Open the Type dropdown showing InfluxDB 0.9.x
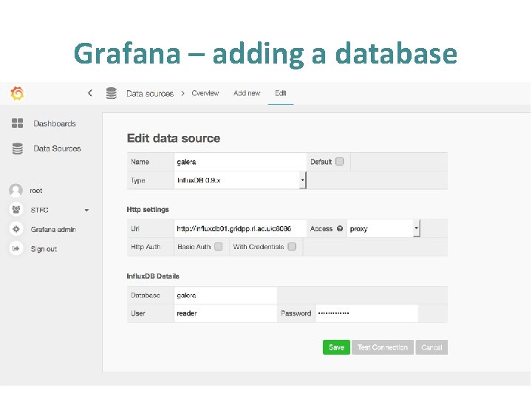Image resolution: width=532 pixels, height=399 pixels. coord(240,180)
